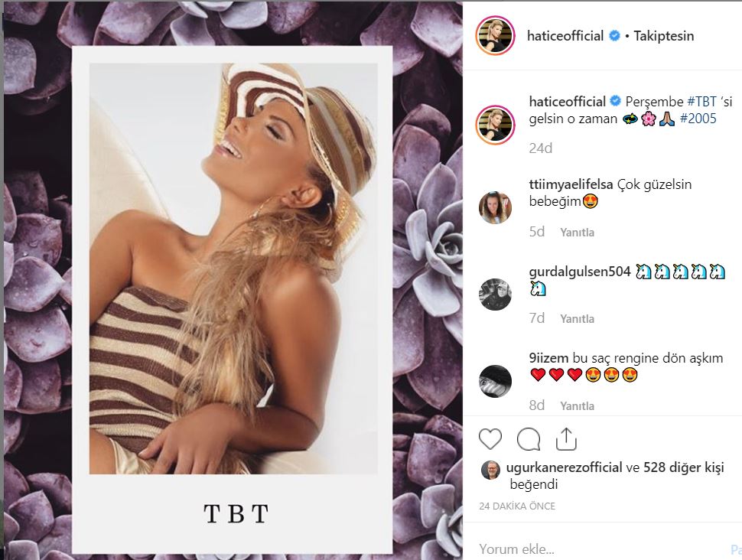Reply to 9iizem comment with Yanıtla
The image size is (742, 560).
pos(577,406)
